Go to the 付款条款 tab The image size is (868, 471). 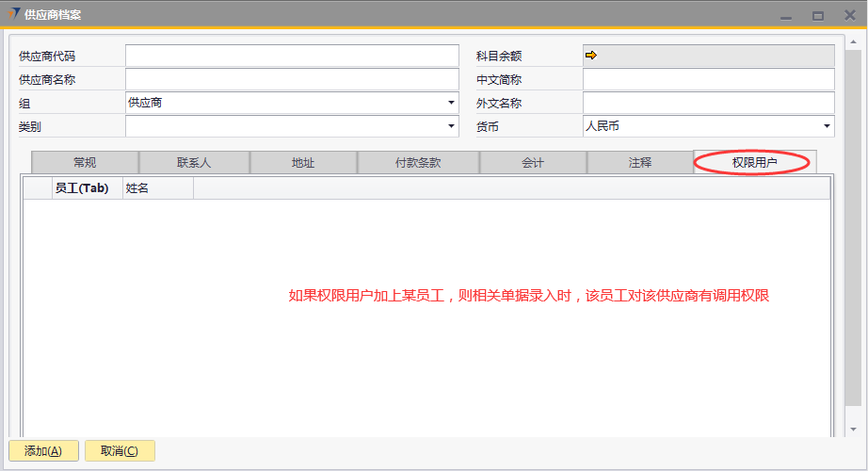pyautogui.click(x=418, y=163)
